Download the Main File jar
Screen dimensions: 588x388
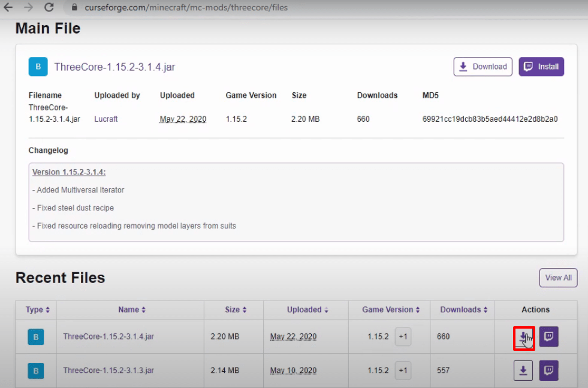click(483, 67)
